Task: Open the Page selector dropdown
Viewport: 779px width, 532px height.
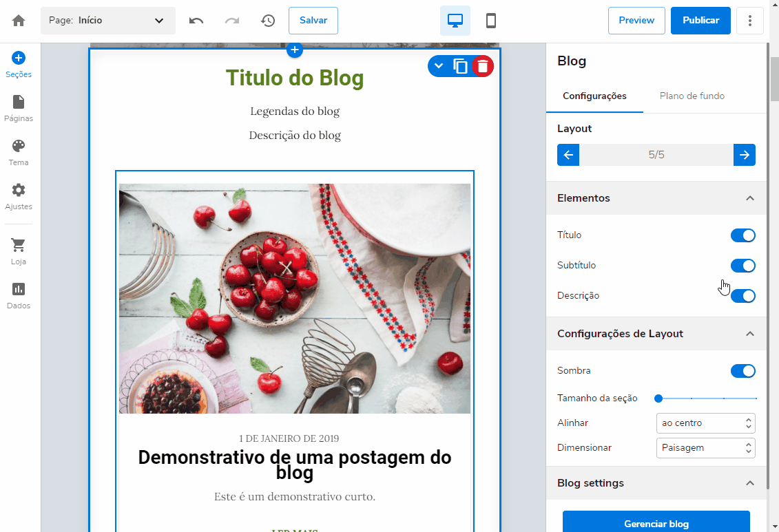Action: point(108,21)
